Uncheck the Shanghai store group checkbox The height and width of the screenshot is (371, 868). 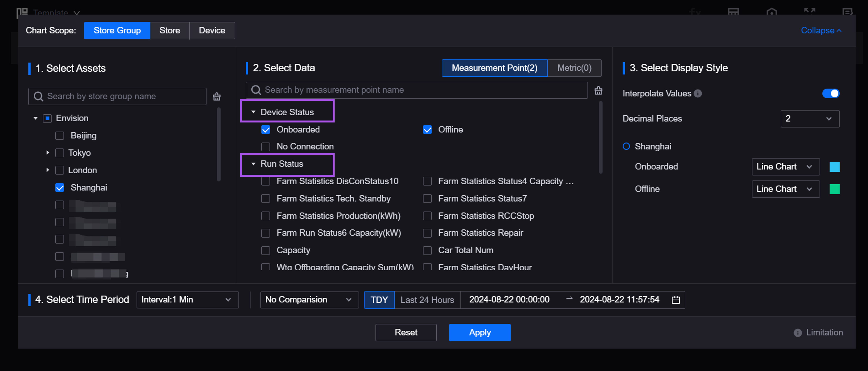click(x=60, y=188)
